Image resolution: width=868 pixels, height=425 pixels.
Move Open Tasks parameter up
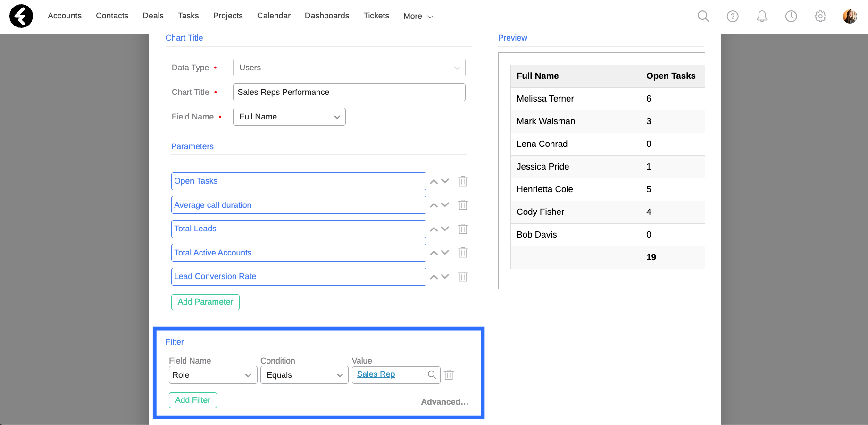(x=434, y=181)
